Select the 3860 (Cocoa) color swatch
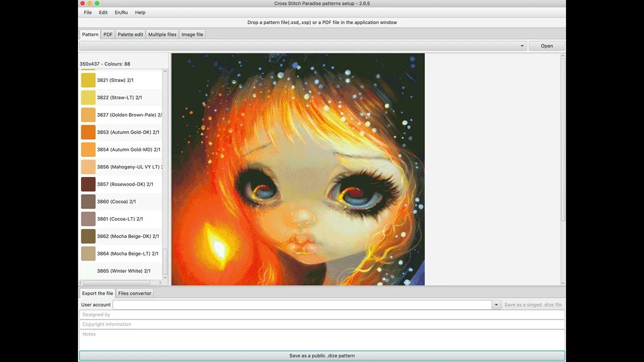 (x=88, y=202)
